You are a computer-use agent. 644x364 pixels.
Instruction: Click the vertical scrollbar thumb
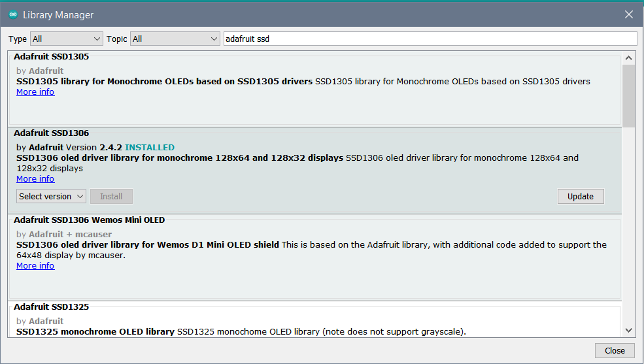[628, 96]
